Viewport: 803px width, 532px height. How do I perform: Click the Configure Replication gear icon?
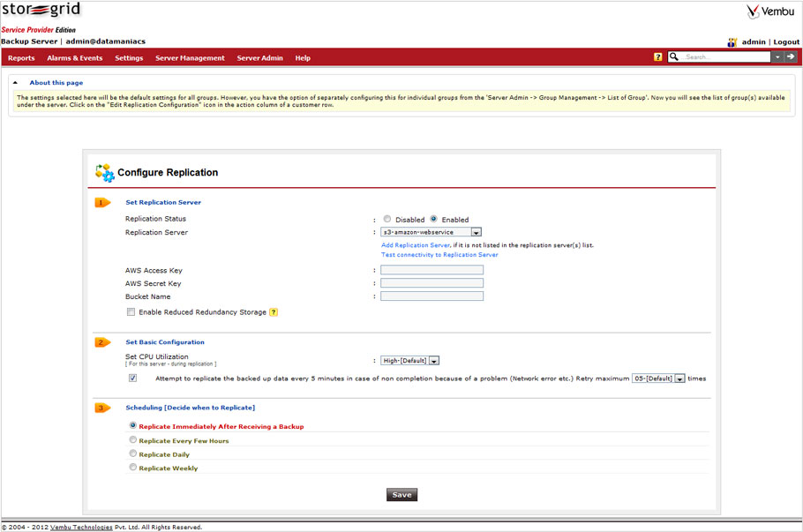104,172
